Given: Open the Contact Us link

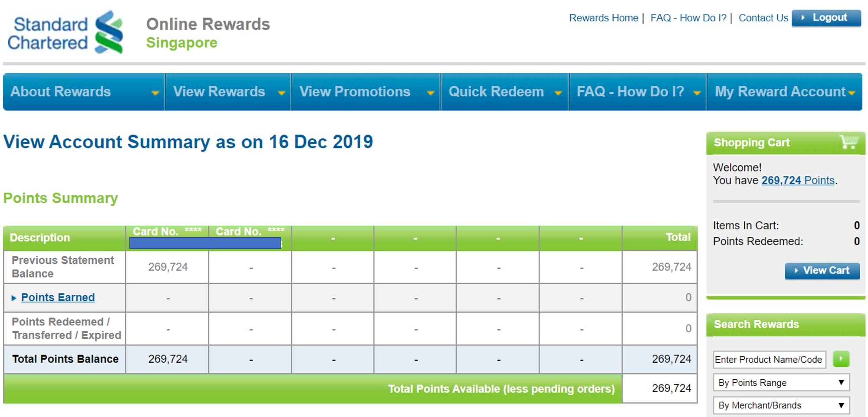Looking at the screenshot, I should [763, 18].
